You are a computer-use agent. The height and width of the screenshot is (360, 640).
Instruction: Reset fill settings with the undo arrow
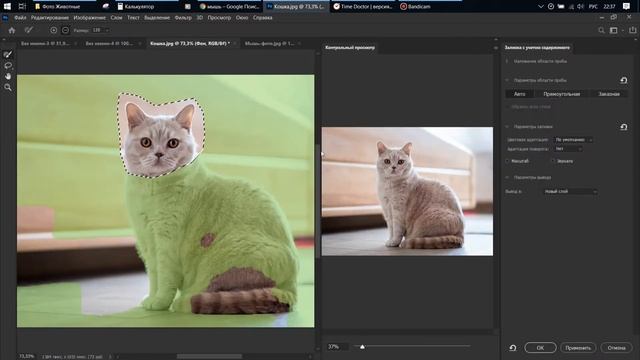(624, 127)
